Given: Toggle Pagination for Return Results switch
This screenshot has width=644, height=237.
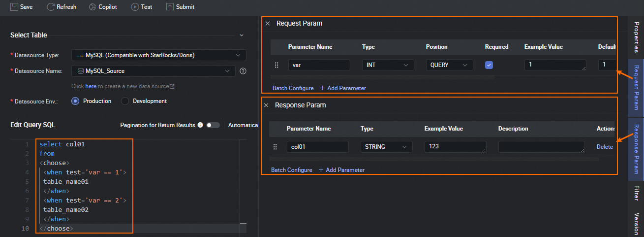Looking at the screenshot, I should click(x=213, y=125).
